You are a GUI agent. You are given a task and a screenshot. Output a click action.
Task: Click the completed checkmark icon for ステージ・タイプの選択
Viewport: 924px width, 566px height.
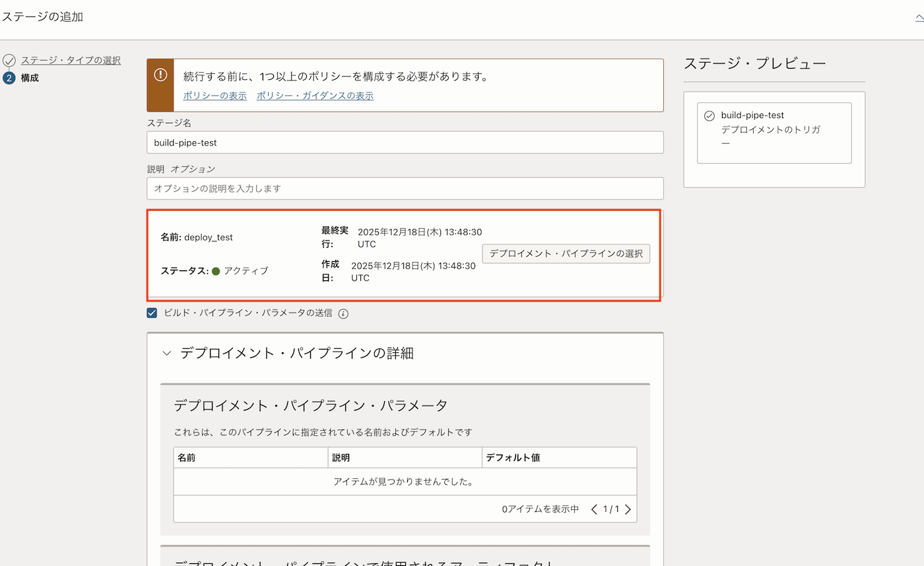tap(9, 61)
